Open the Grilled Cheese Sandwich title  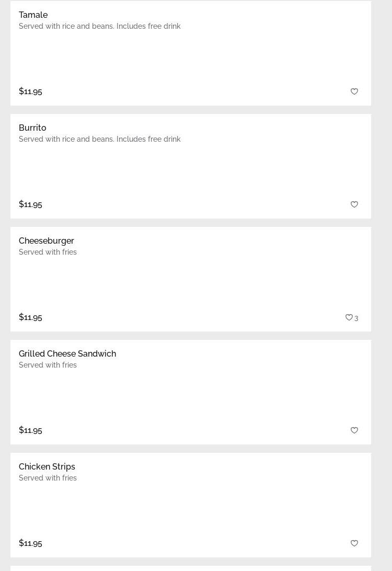tap(67, 353)
